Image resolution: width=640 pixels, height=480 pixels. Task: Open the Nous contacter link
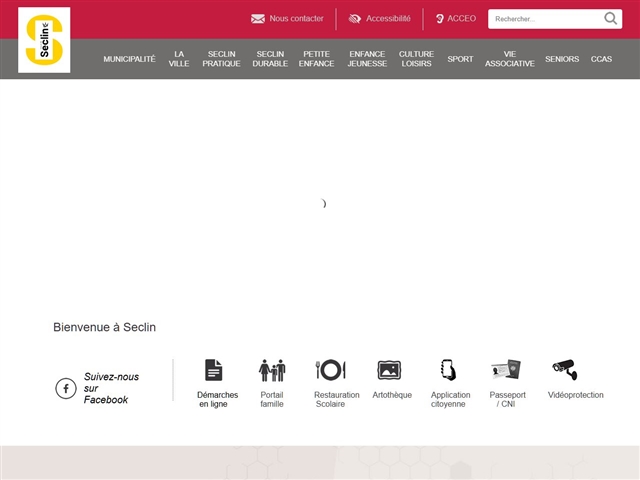[x=296, y=18]
